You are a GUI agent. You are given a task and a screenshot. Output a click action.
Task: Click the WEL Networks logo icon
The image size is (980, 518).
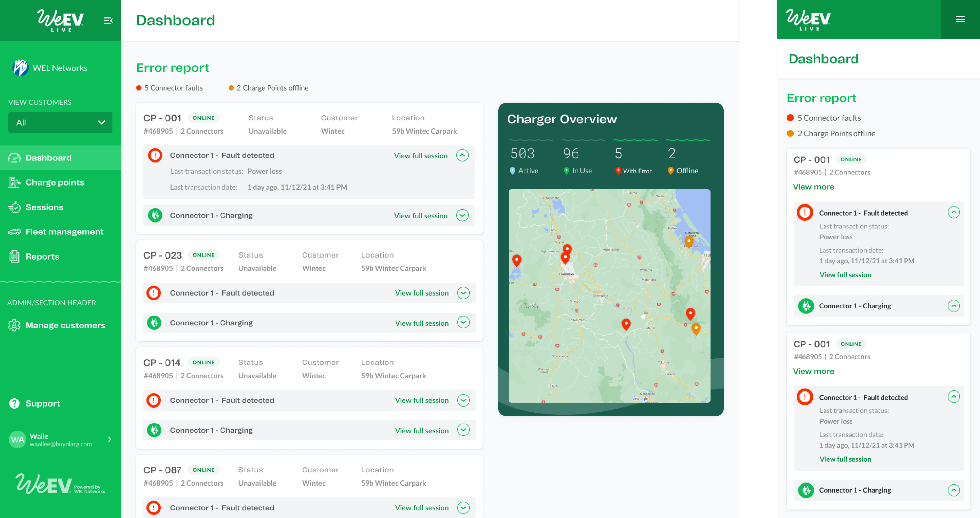20,68
